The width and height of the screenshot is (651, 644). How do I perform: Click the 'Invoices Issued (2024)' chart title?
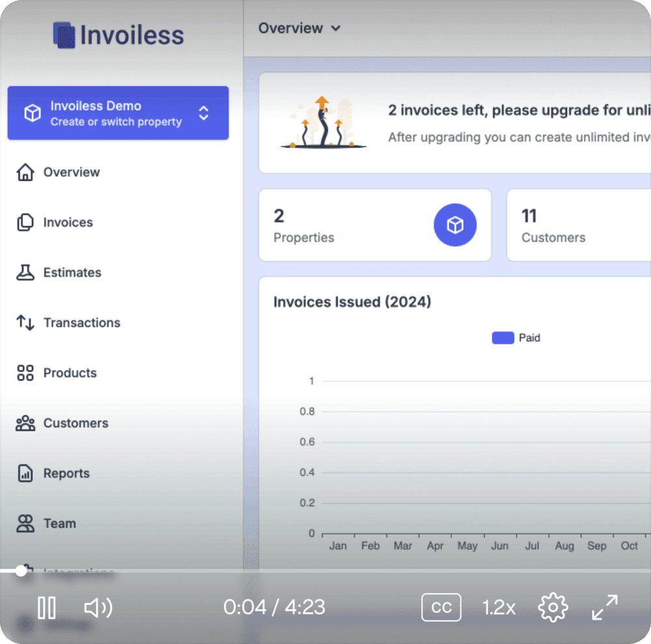352,302
